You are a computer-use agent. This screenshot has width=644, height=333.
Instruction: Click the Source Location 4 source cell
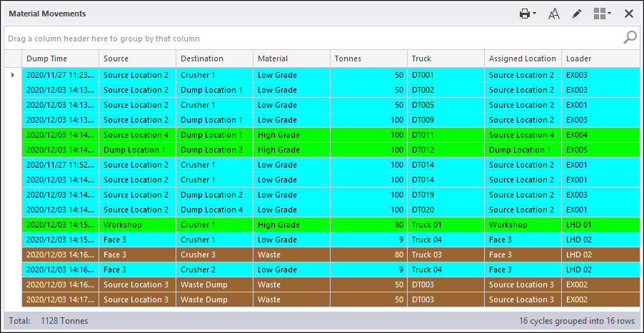[x=137, y=135]
